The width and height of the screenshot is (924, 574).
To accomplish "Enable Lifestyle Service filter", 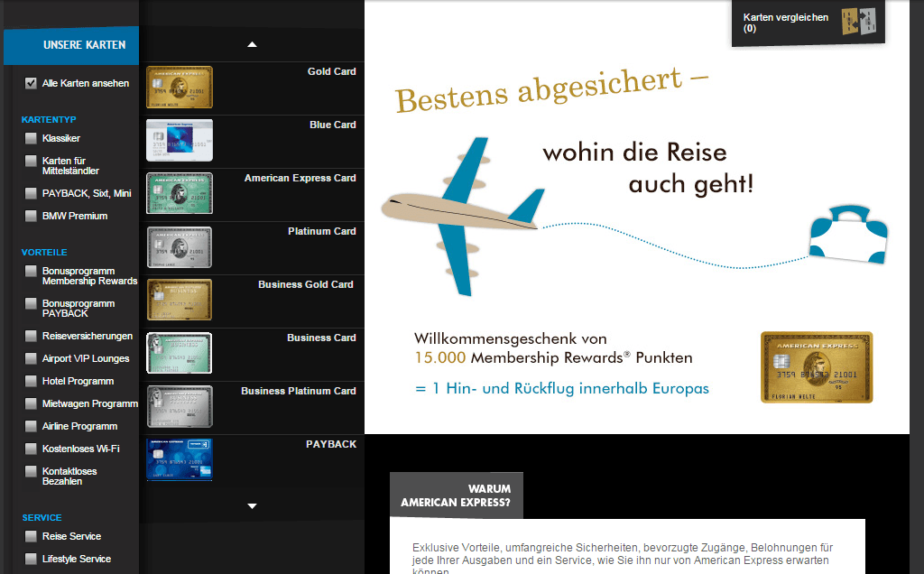I will click(31, 559).
